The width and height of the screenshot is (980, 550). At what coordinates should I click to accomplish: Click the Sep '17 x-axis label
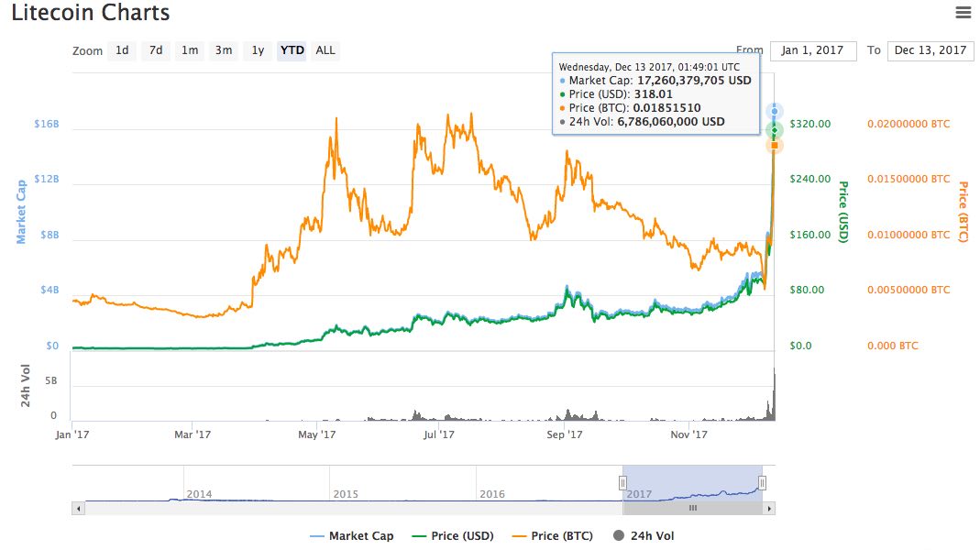565,434
